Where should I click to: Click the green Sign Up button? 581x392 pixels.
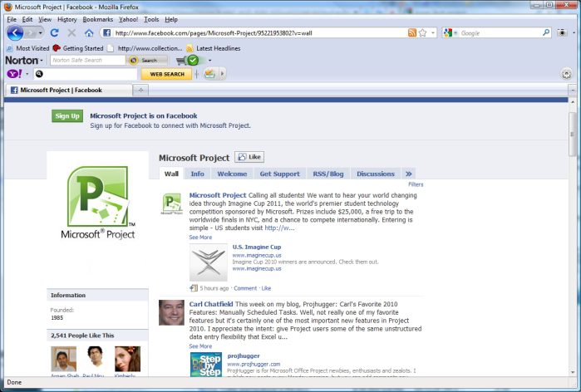click(x=67, y=116)
